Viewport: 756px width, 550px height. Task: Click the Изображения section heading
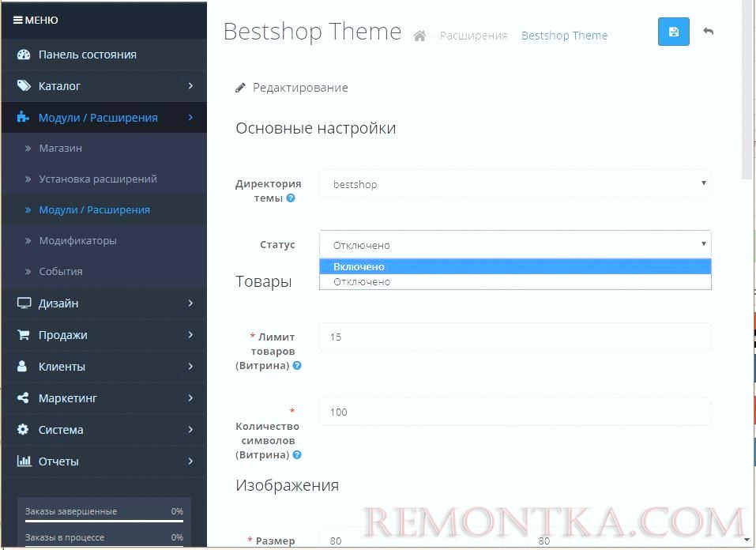click(x=288, y=485)
